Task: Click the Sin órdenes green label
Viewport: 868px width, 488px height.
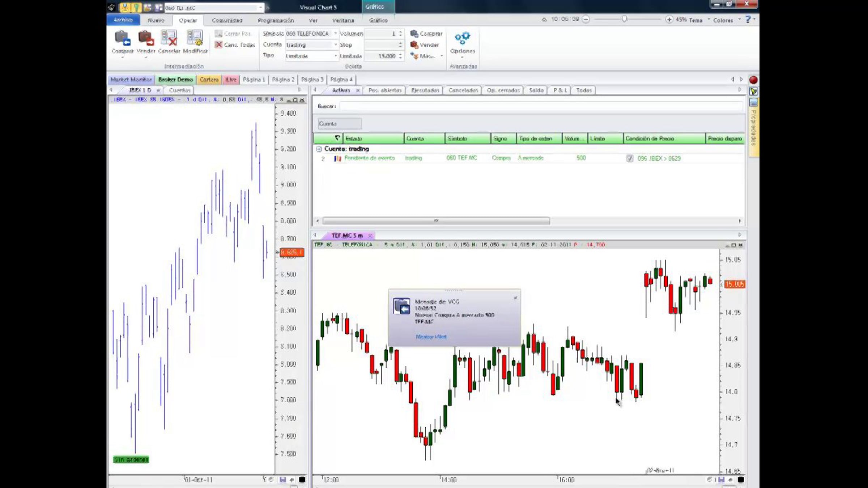Action: 131,459
